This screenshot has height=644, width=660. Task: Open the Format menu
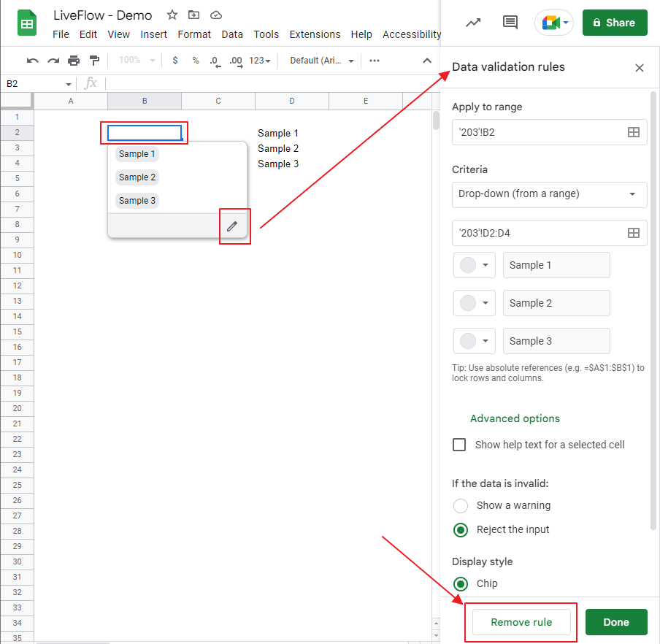tap(194, 34)
